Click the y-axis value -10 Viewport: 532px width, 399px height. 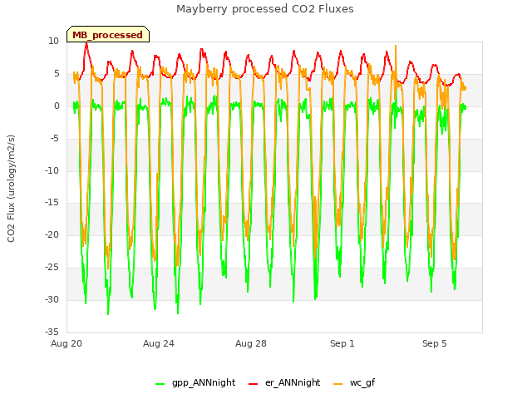tap(52, 170)
